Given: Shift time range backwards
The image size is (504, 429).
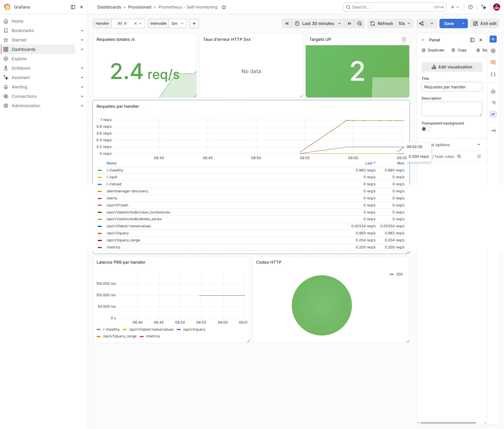Looking at the screenshot, I should coord(287,23).
